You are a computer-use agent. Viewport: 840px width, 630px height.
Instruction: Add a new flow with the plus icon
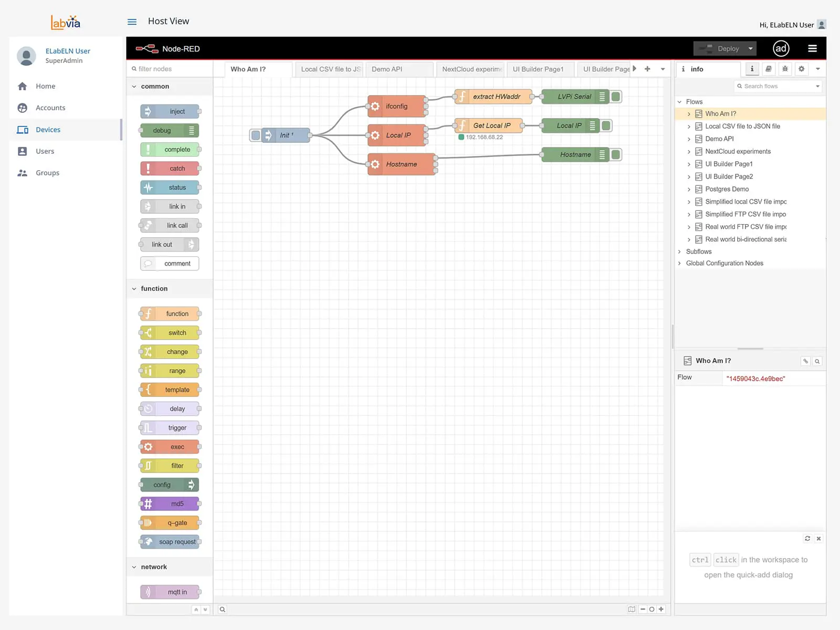coord(647,69)
